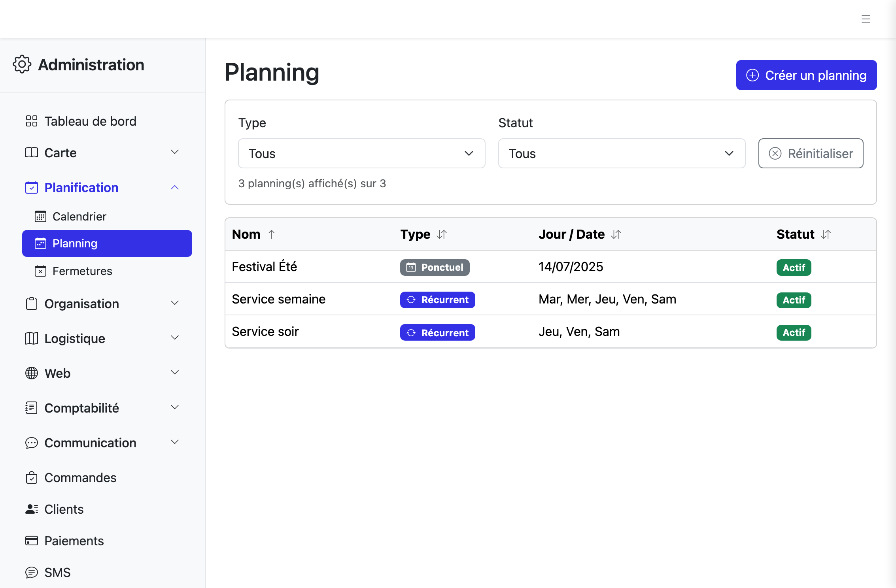Click the Récurrent badge for Service soir
Viewport: 896px width, 588px height.
point(438,332)
